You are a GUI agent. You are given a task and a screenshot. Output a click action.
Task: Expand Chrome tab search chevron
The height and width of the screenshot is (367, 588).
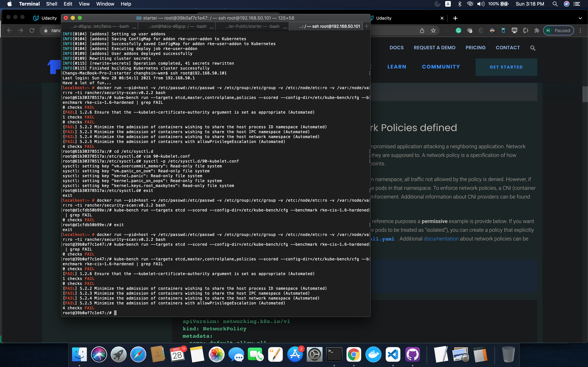[x=580, y=18]
